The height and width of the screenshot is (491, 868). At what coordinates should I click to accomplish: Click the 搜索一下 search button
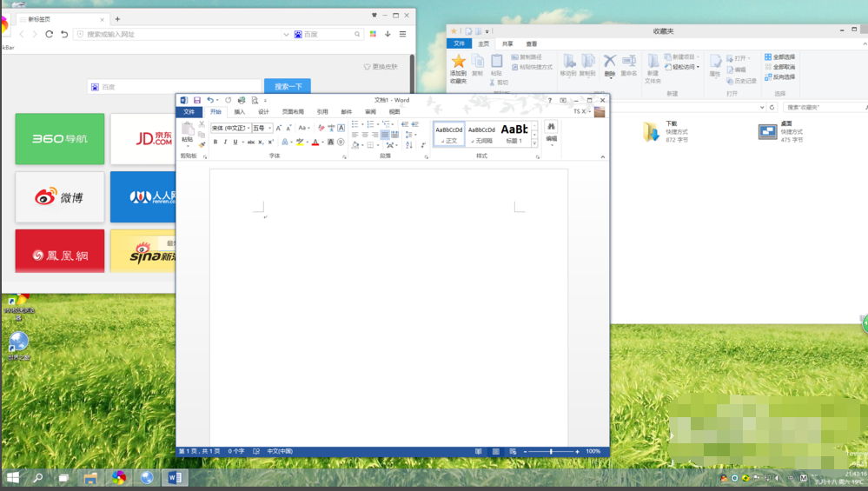coord(288,87)
